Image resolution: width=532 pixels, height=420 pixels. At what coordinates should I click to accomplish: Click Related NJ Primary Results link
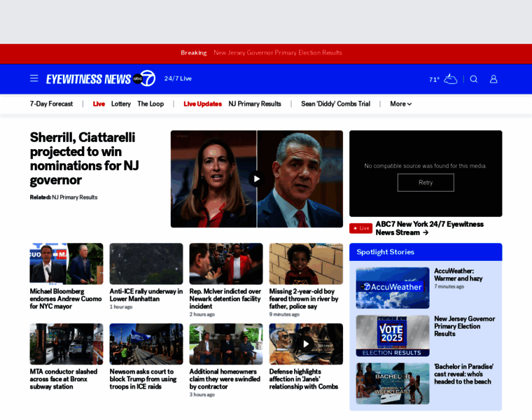(x=75, y=197)
